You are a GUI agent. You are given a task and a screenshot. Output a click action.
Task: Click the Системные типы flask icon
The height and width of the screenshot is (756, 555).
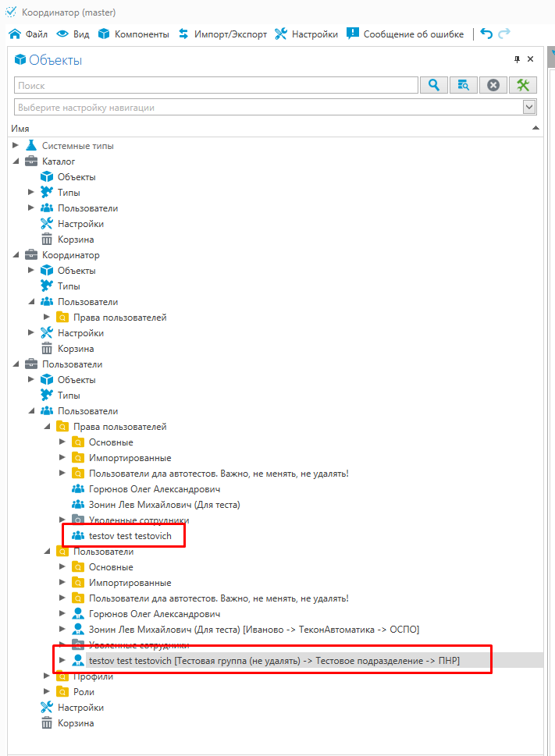click(x=31, y=146)
